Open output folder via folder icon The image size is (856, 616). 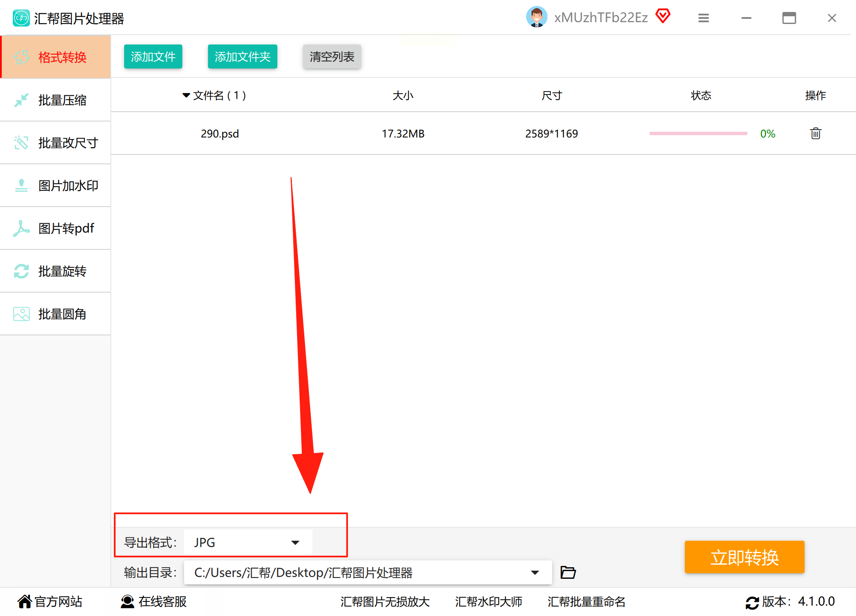tap(568, 572)
